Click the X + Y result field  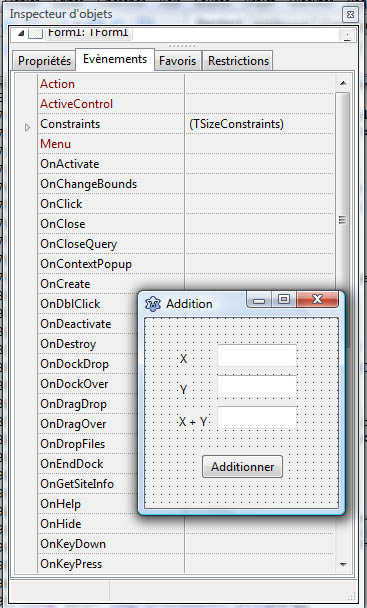pyautogui.click(x=257, y=417)
